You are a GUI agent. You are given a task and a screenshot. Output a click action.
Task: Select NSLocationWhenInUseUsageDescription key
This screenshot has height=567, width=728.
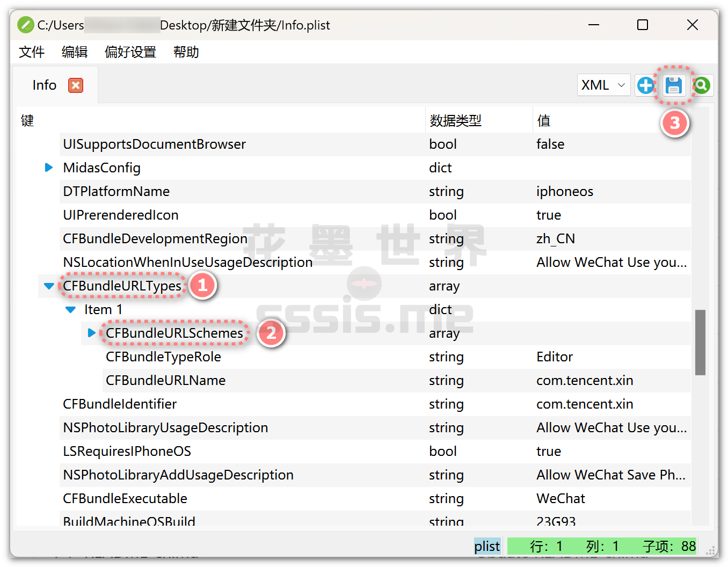(x=187, y=262)
